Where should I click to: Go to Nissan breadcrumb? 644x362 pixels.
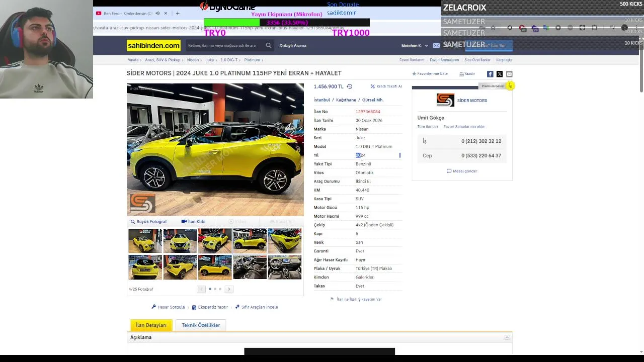click(x=193, y=60)
